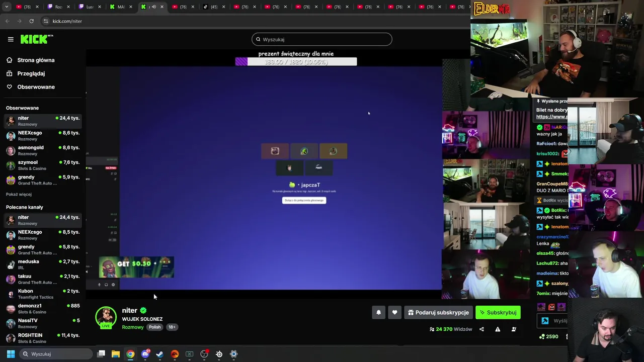This screenshot has height=362, width=644.
Task: Open szymool Slots & Casino channel
Action: [43, 165]
